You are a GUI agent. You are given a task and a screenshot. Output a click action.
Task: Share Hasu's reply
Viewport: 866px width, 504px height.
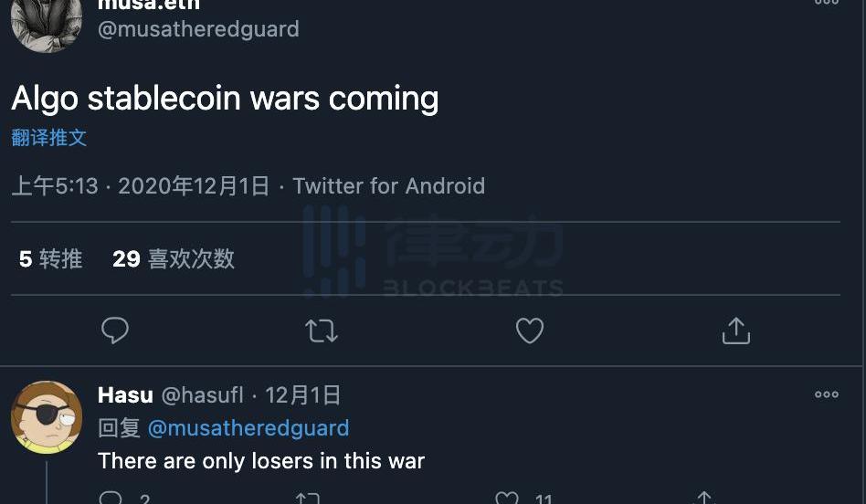pyautogui.click(x=704, y=498)
